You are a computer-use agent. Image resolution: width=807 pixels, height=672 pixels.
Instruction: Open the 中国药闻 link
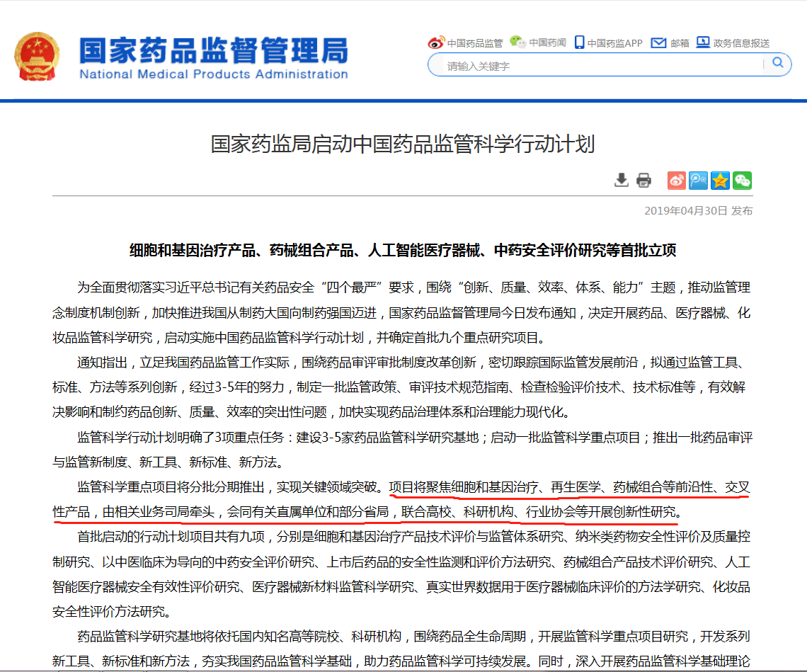(547, 42)
